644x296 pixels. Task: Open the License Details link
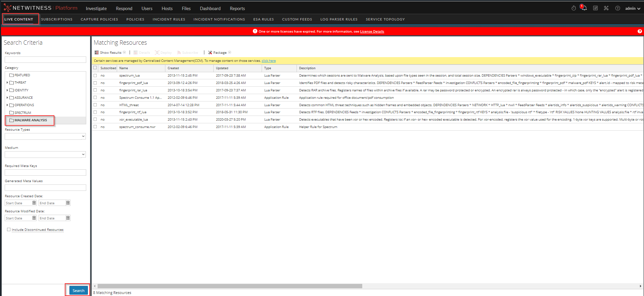coord(372,31)
